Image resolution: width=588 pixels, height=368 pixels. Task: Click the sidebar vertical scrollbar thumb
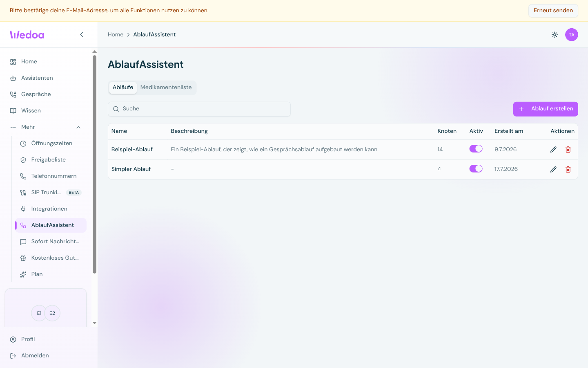(94, 164)
